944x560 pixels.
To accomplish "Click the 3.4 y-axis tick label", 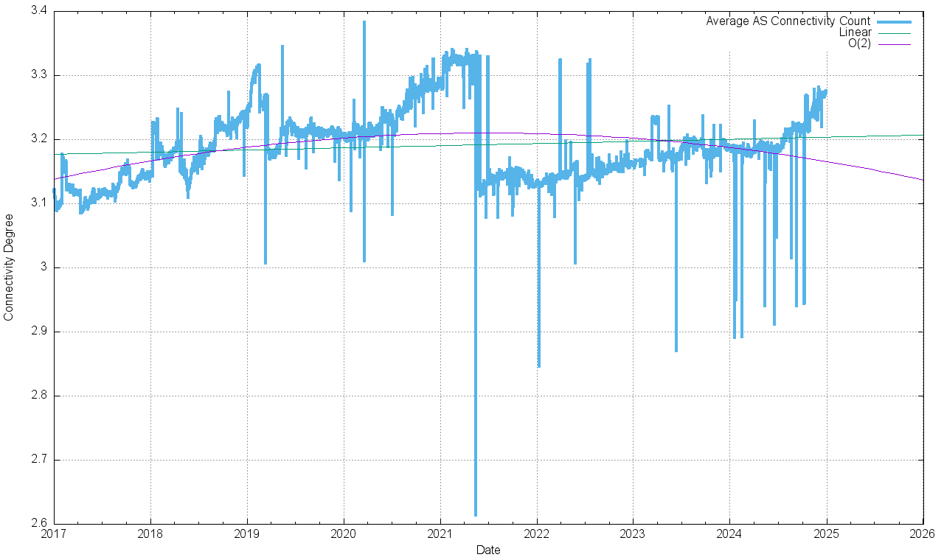I will pyautogui.click(x=39, y=11).
